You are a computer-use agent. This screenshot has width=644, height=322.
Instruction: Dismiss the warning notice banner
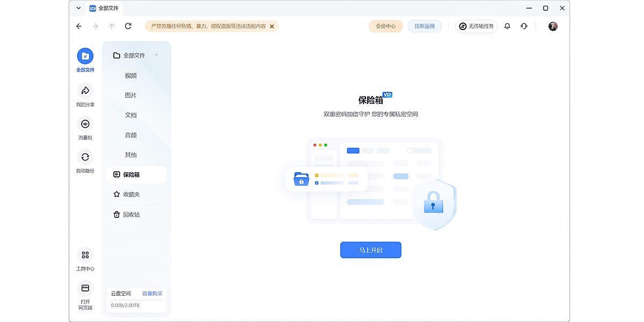point(272,26)
